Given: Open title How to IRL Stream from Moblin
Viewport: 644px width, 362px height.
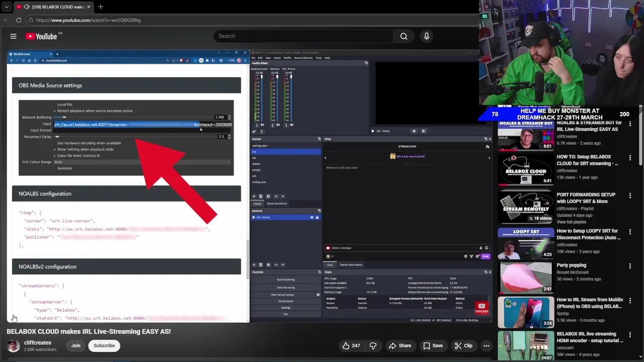Looking at the screenshot, I should [590, 303].
